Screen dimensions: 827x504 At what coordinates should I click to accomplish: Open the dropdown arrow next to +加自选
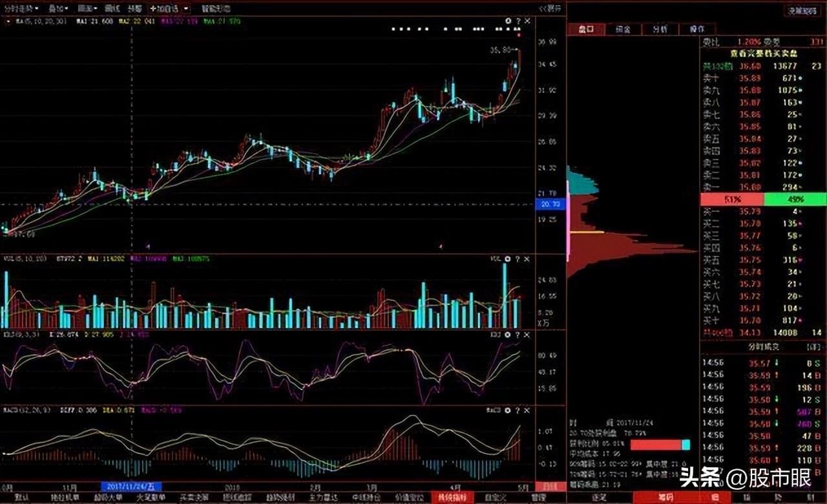[186, 8]
